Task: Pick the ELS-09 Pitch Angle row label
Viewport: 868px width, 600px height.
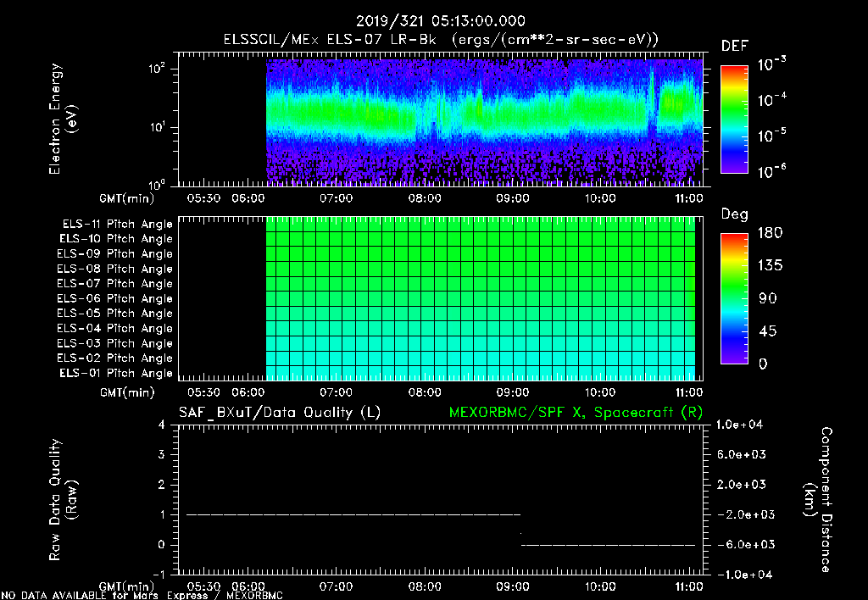Action: (x=114, y=254)
